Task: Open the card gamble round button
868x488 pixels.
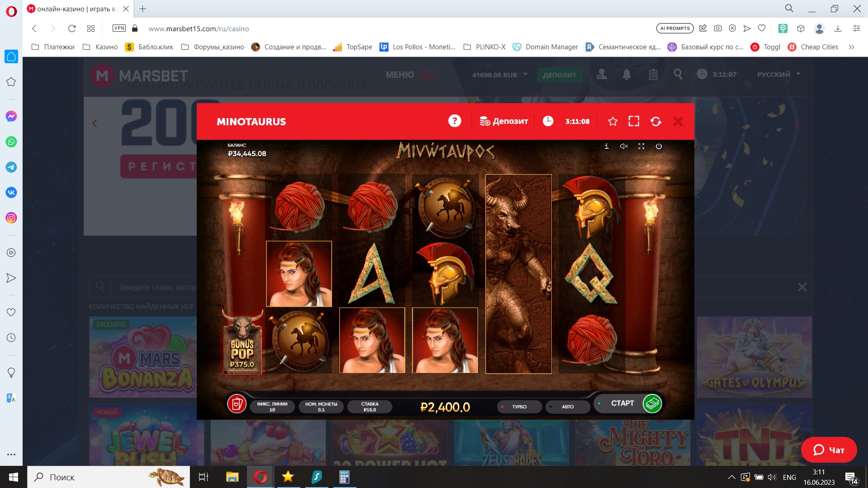Action: 237,403
